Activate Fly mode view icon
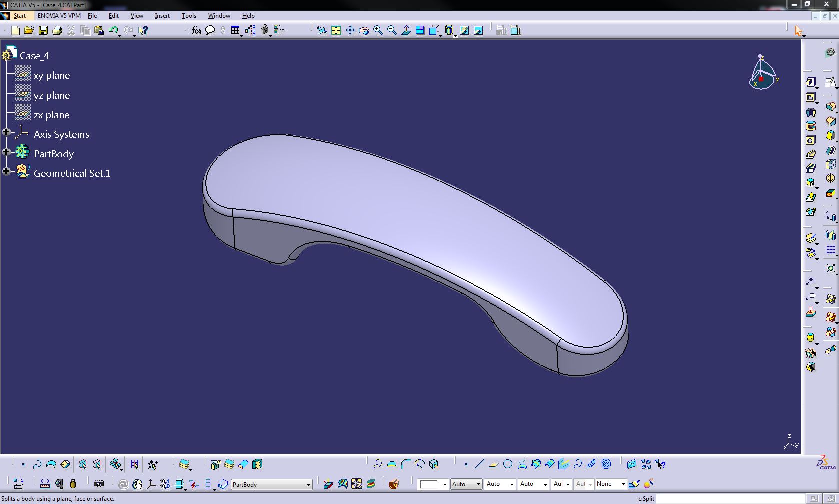 [x=322, y=31]
